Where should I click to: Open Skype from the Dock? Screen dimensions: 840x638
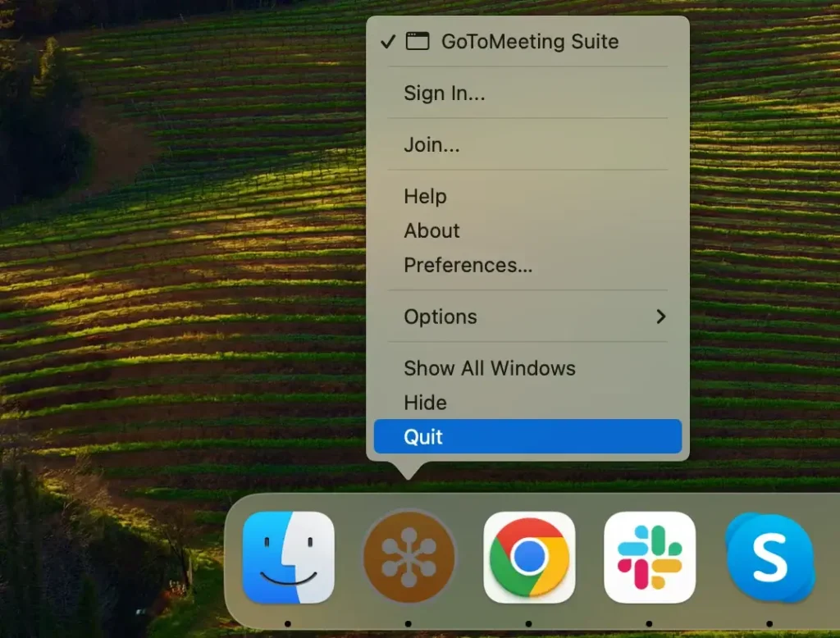[769, 557]
